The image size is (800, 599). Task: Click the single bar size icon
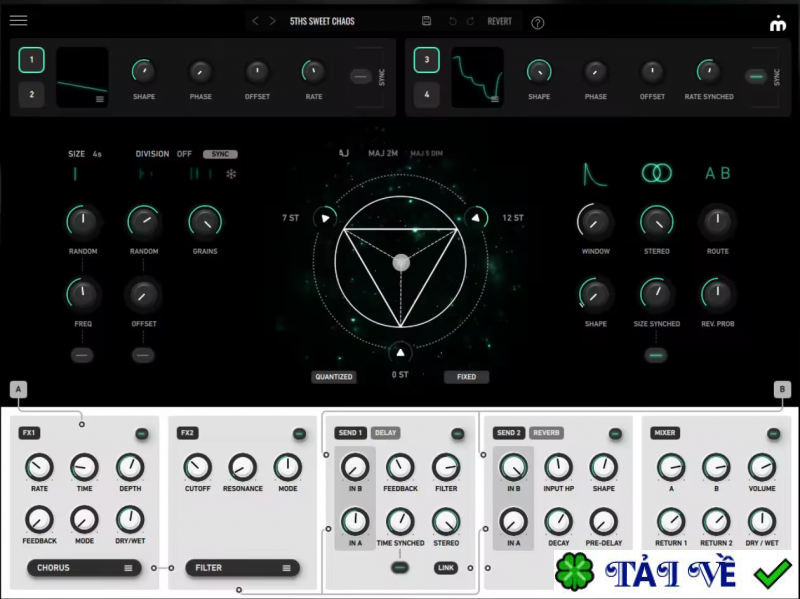click(x=75, y=174)
